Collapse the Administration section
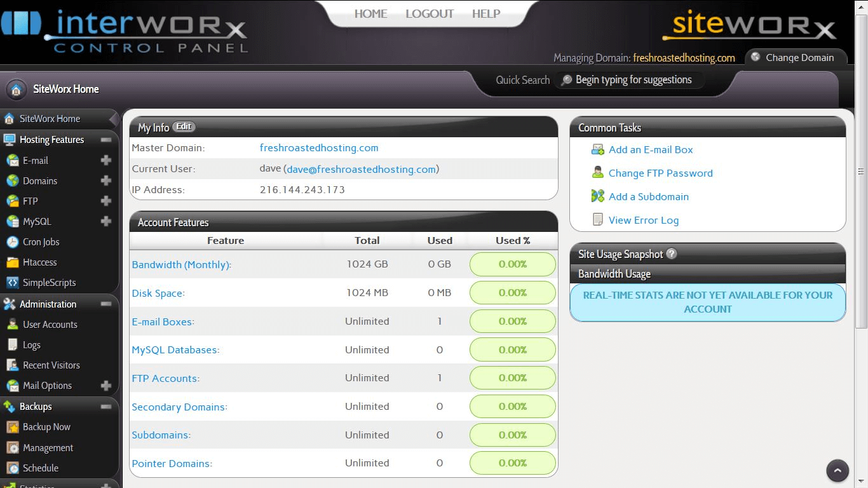This screenshot has height=488, width=868. click(x=106, y=304)
